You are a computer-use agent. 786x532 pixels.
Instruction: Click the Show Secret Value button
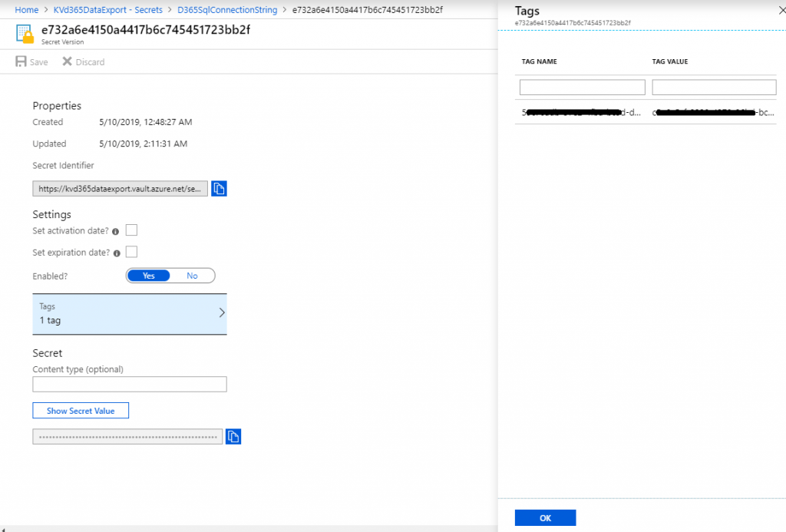[81, 411]
